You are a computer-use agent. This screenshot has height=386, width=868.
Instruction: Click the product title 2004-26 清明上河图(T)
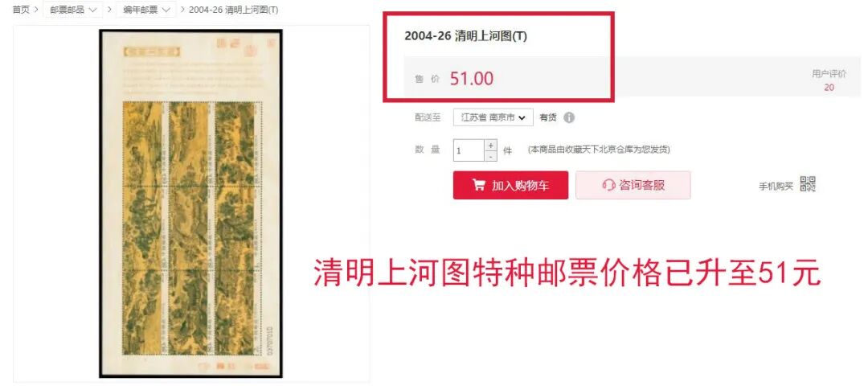465,36
